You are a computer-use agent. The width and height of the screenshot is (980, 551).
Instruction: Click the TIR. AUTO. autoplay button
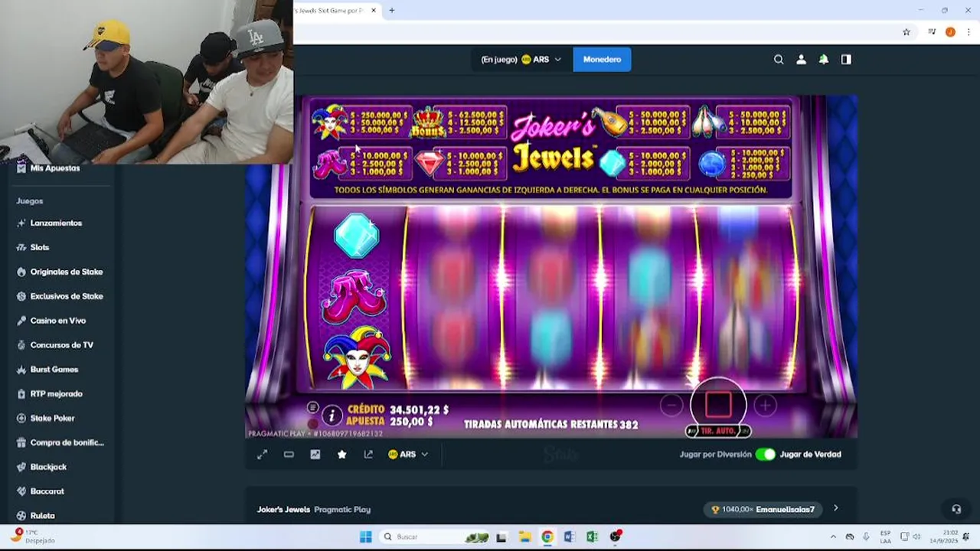point(718,432)
